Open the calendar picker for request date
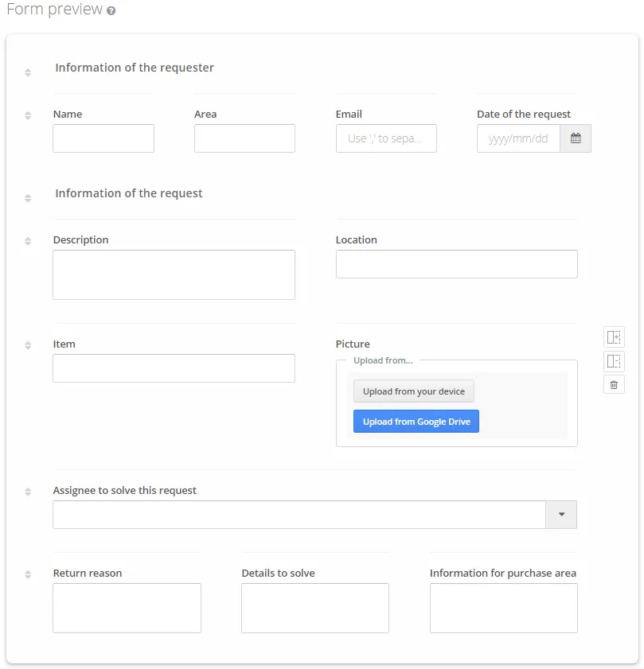644x669 pixels. point(576,138)
